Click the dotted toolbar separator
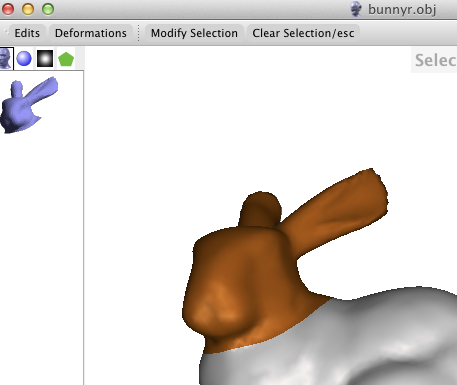The height and width of the screenshot is (385, 457). point(139,33)
